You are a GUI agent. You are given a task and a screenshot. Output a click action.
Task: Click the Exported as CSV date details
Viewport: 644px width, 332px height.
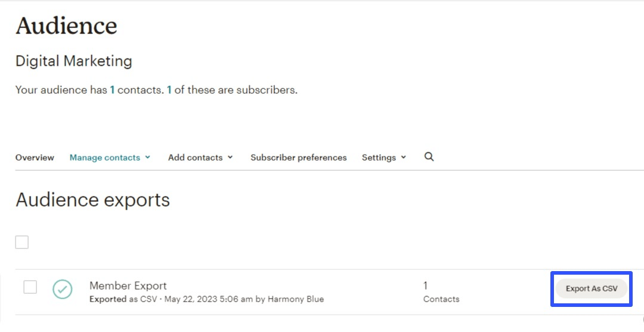point(206,299)
